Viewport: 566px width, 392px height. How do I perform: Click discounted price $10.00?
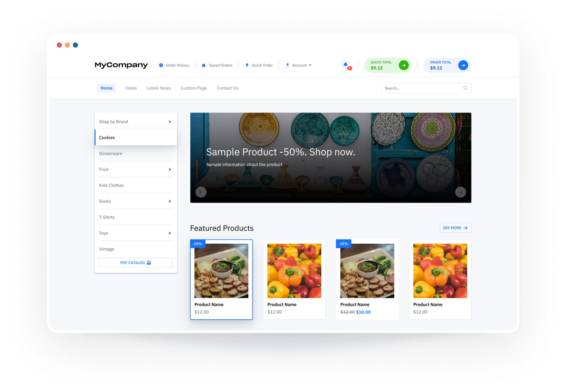pyautogui.click(x=363, y=312)
